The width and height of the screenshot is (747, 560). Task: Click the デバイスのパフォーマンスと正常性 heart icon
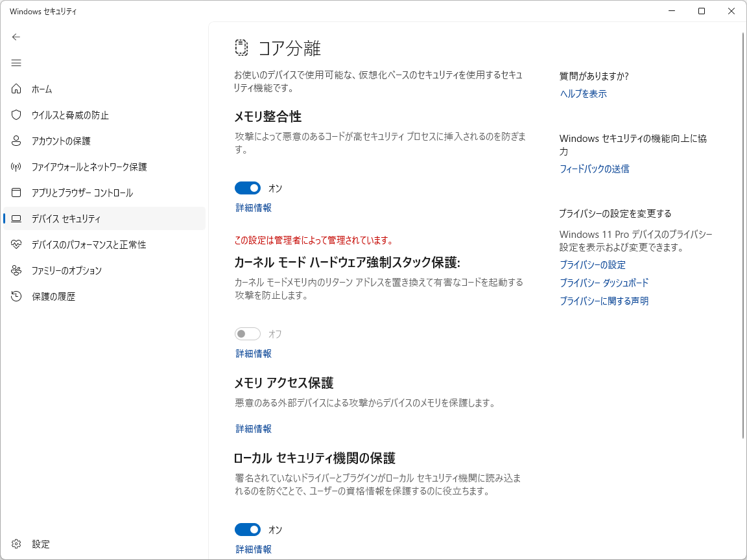point(16,244)
